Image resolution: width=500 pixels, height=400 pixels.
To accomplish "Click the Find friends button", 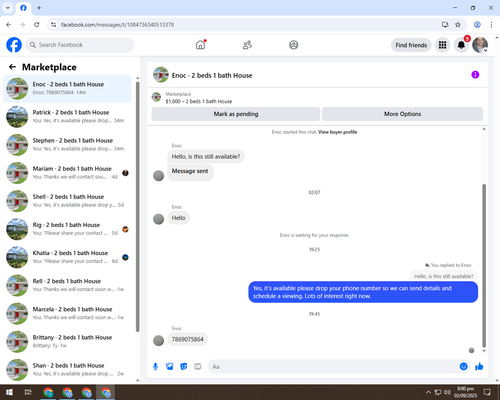I will pos(411,45).
